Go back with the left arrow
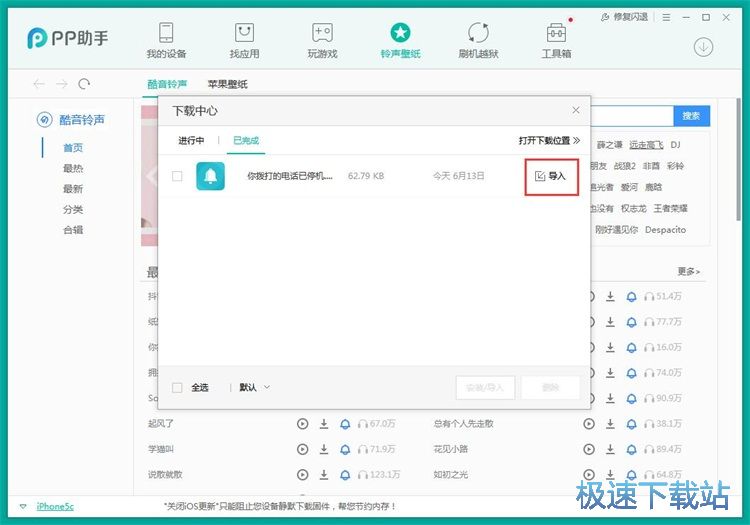The image size is (750, 525). 39,84
